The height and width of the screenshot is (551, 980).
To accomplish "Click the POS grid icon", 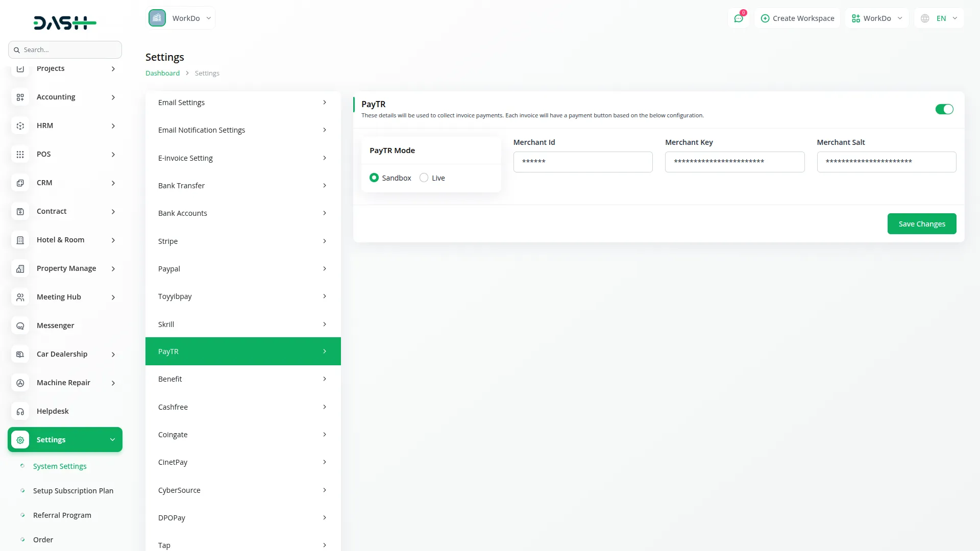I will [x=20, y=154].
